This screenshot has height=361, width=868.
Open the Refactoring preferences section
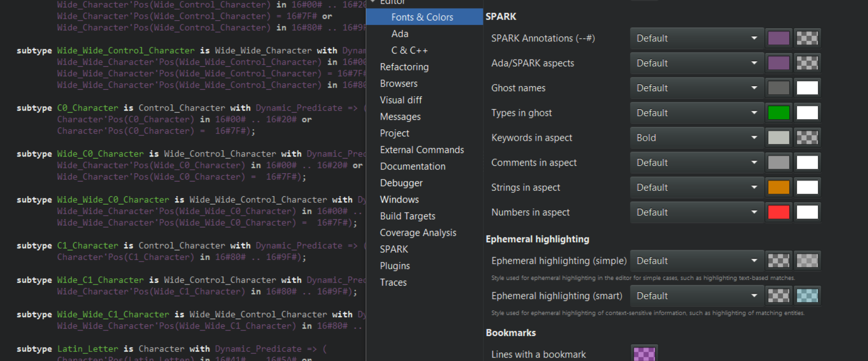(x=404, y=67)
